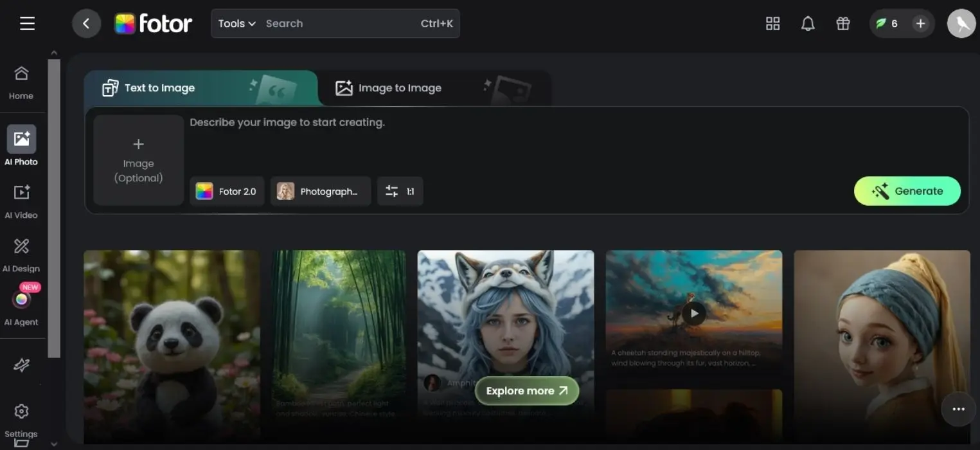Viewport: 980px width, 450px height.
Task: Expand the Tools dropdown
Action: pos(236,24)
